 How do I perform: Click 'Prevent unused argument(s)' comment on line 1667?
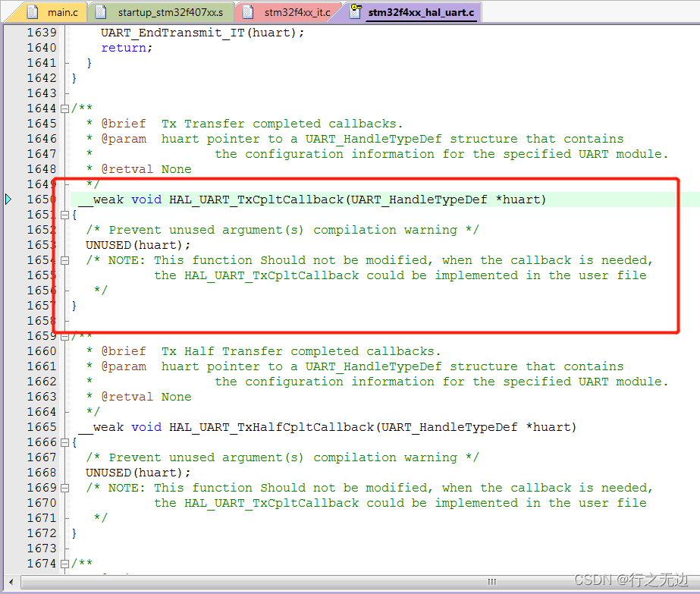tap(283, 457)
